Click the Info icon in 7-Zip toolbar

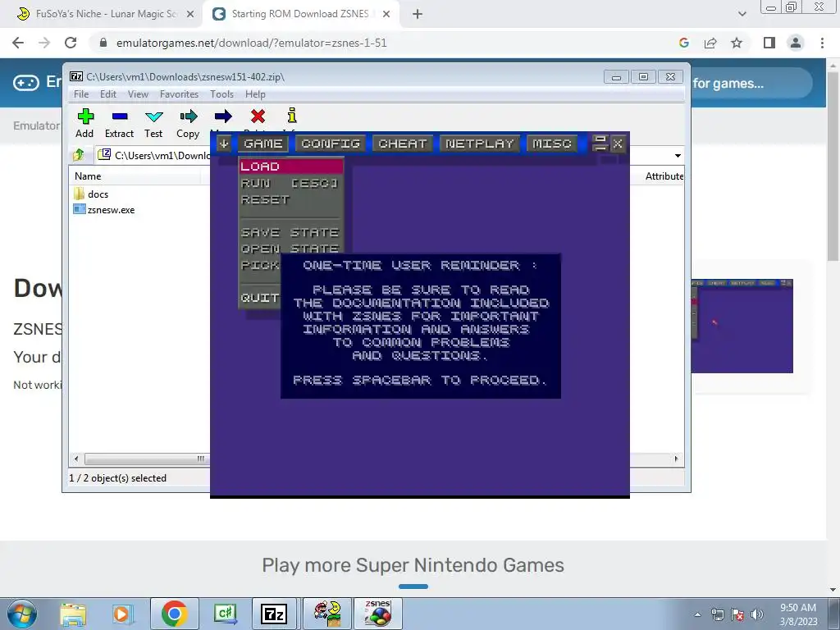pyautogui.click(x=291, y=115)
